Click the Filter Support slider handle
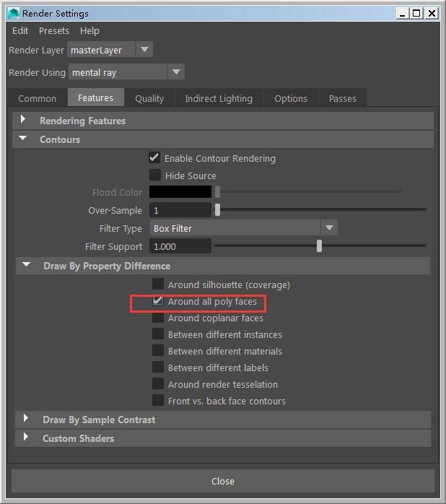 click(319, 246)
